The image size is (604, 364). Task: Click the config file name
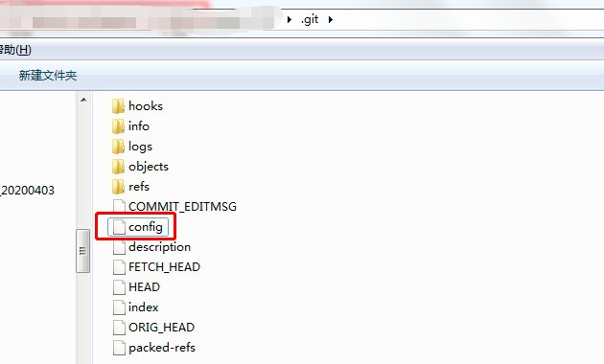pos(146,227)
